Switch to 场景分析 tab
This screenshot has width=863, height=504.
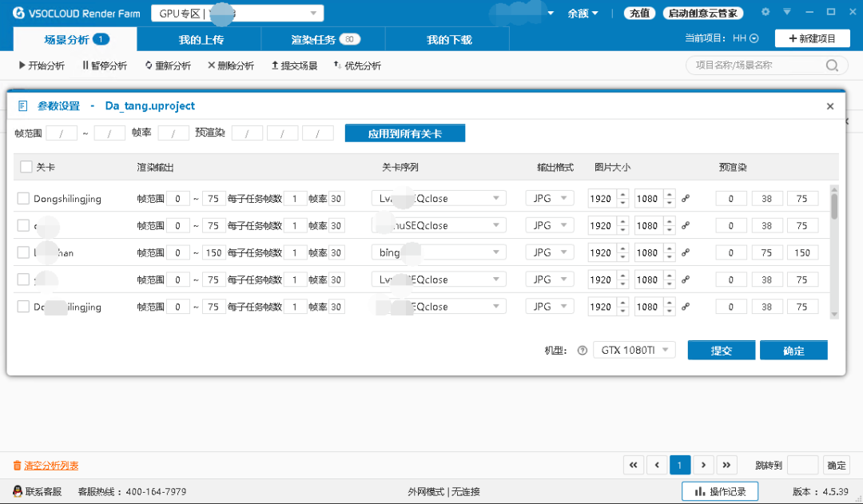point(75,40)
